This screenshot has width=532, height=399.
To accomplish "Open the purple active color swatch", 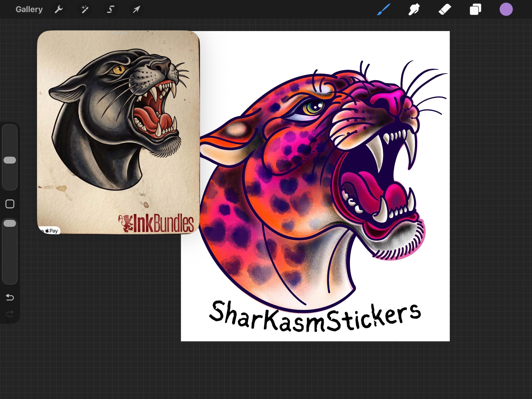I will 506,9.
